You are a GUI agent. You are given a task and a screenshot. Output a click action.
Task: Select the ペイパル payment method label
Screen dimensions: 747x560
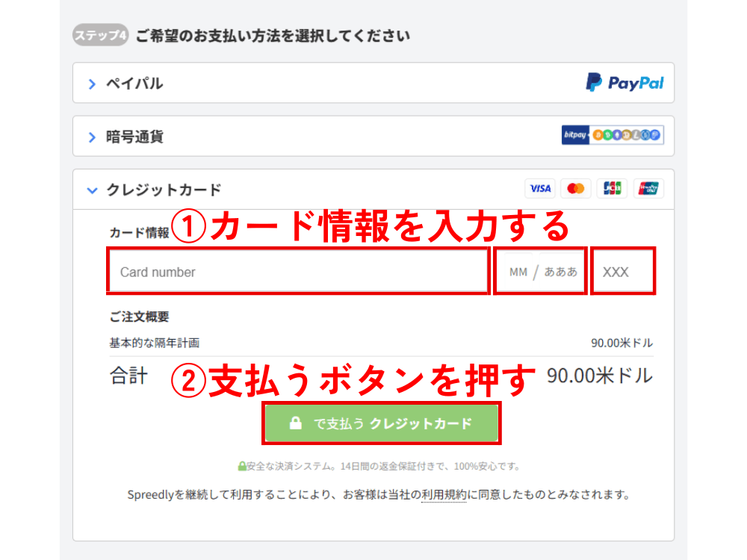coord(134,84)
